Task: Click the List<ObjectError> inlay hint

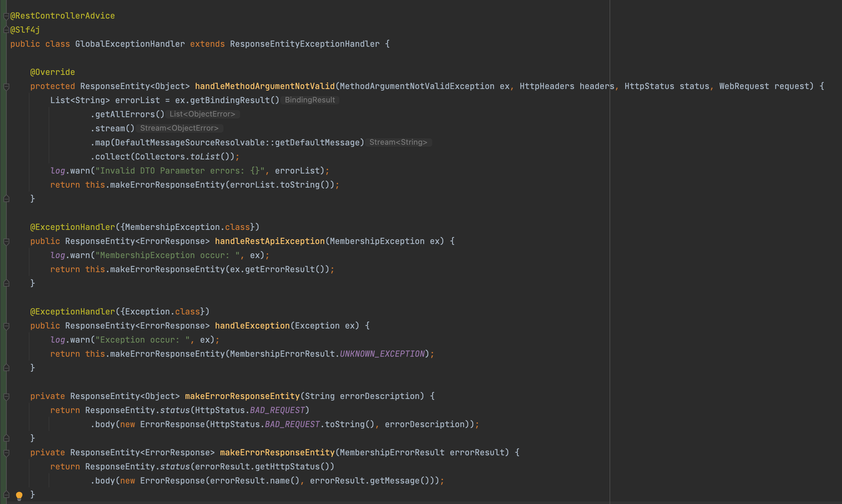Action: [x=202, y=114]
